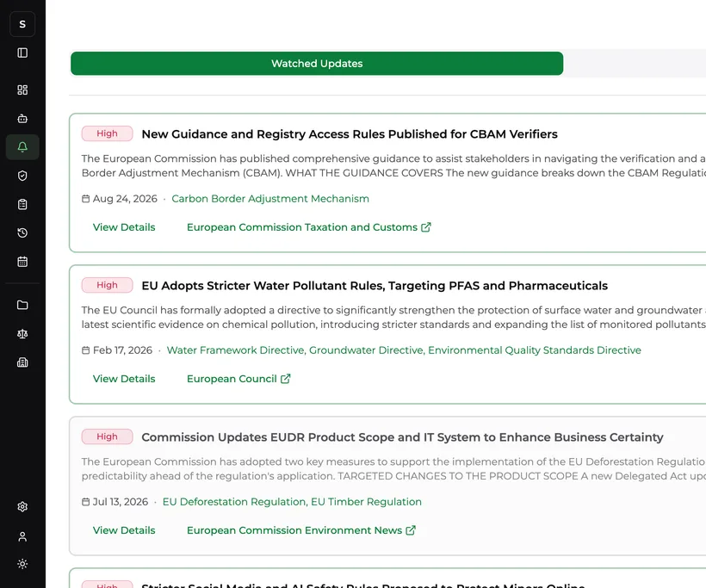Open European Commission Taxation and Customs link
This screenshot has width=706, height=588.
[309, 227]
